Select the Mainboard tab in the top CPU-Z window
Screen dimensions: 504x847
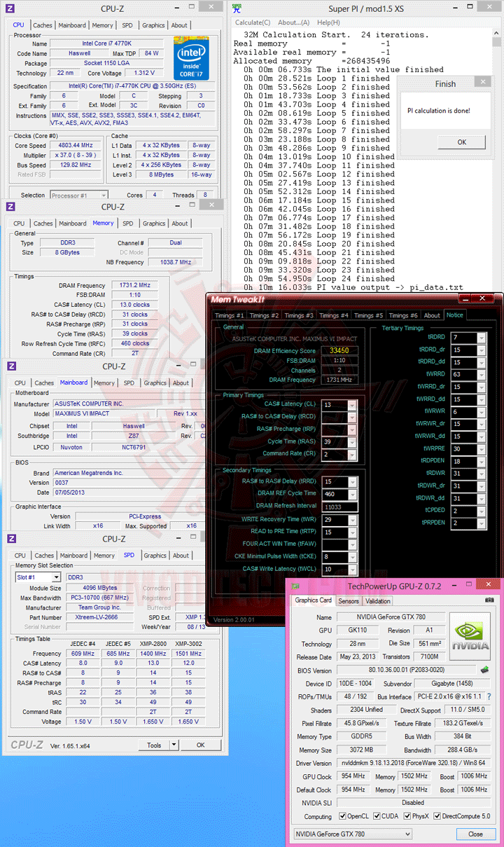point(72,25)
